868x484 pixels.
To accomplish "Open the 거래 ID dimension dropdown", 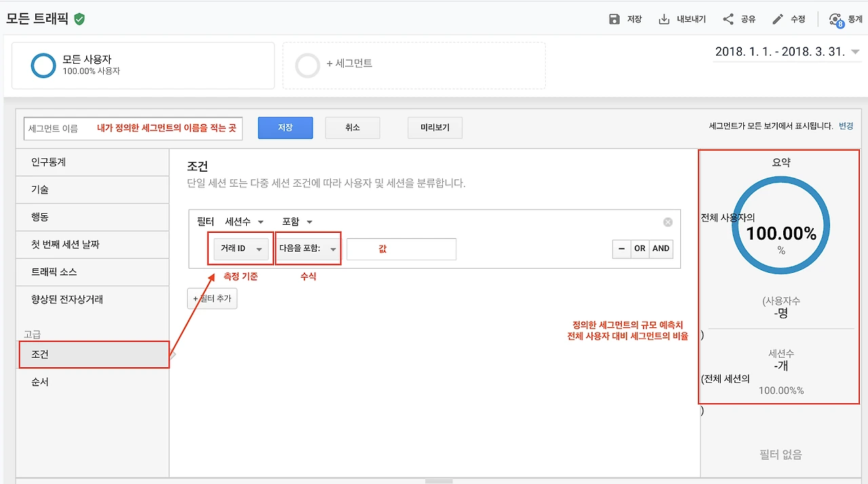I will click(x=241, y=248).
